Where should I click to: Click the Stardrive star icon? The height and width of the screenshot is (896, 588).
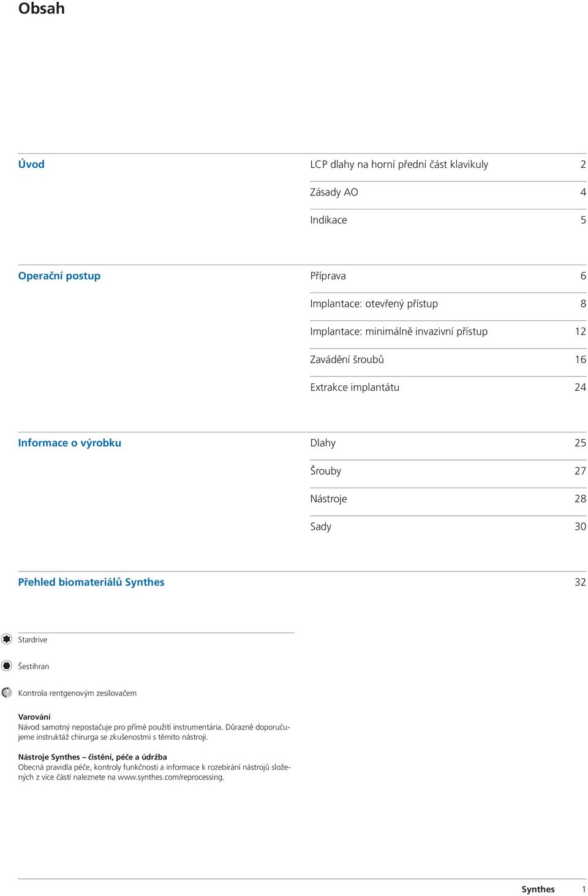pyautogui.click(x=7, y=639)
